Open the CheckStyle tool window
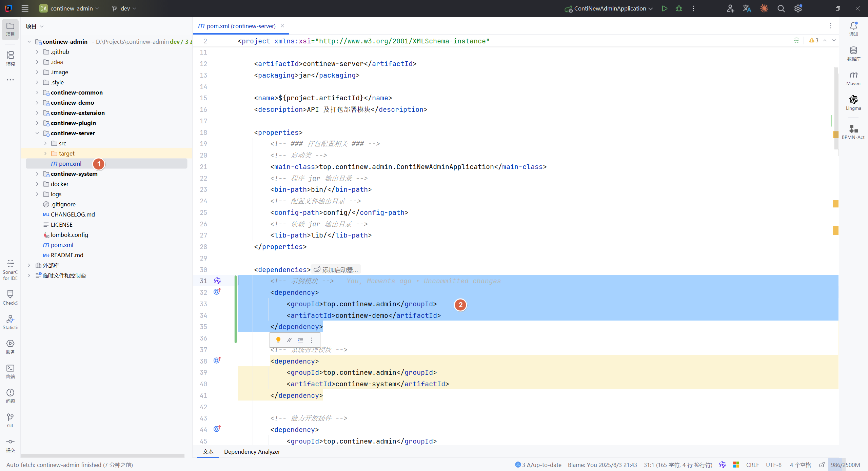Viewport: 868px width, 471px height. (10, 298)
